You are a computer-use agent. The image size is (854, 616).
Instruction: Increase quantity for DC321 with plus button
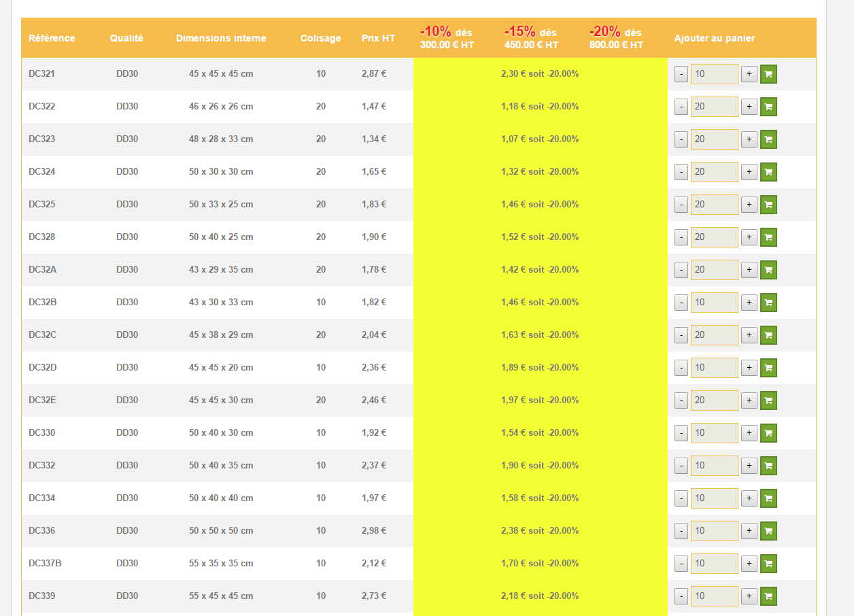coord(749,74)
